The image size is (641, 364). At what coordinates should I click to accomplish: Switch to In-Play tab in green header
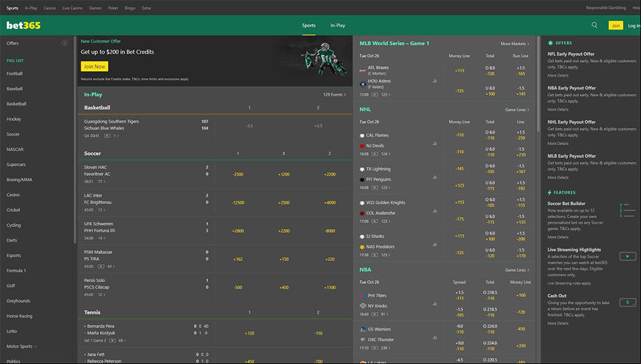(337, 26)
